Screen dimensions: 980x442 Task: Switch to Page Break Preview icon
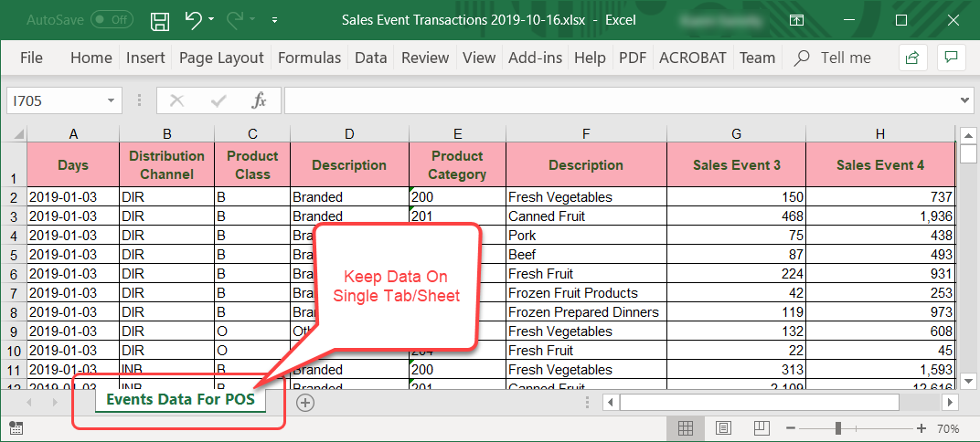(x=758, y=427)
